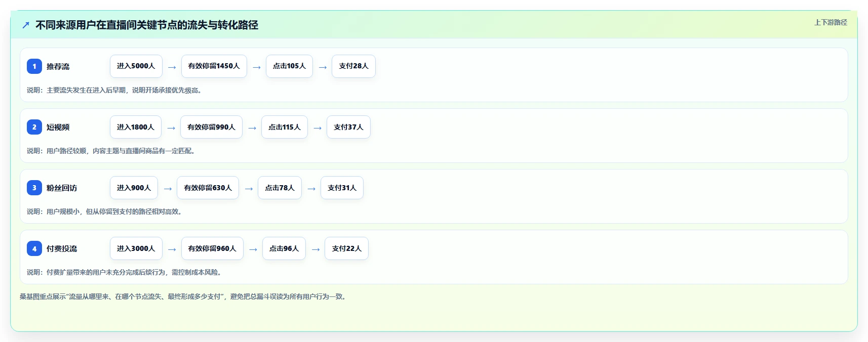Select the 短视频 source label
Screen dimensions: 868x342
tap(58, 127)
